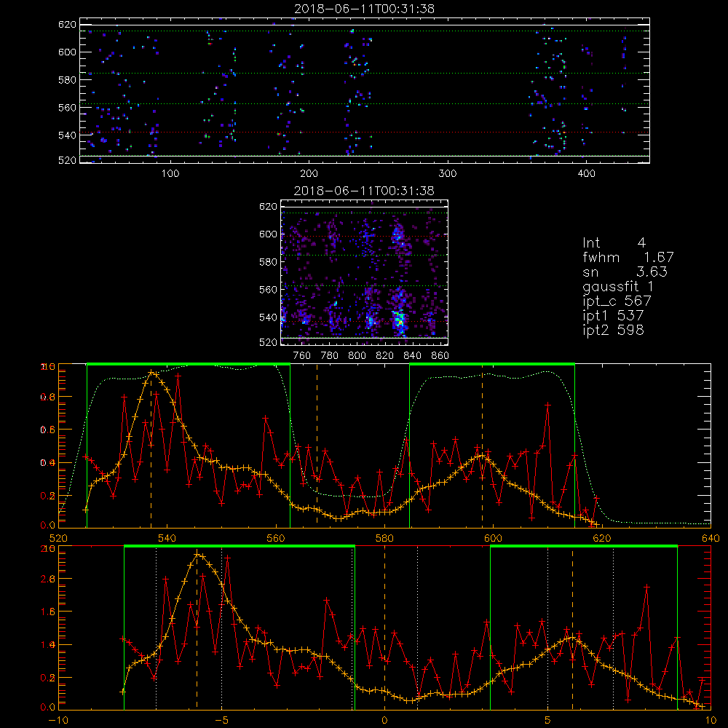Click the x-axis label 300 under the top image
This screenshot has height=728, width=728.
coord(448,174)
